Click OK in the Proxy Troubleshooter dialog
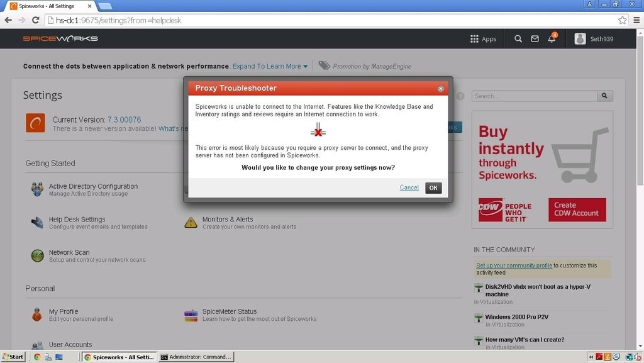The image size is (644, 363). click(x=433, y=187)
